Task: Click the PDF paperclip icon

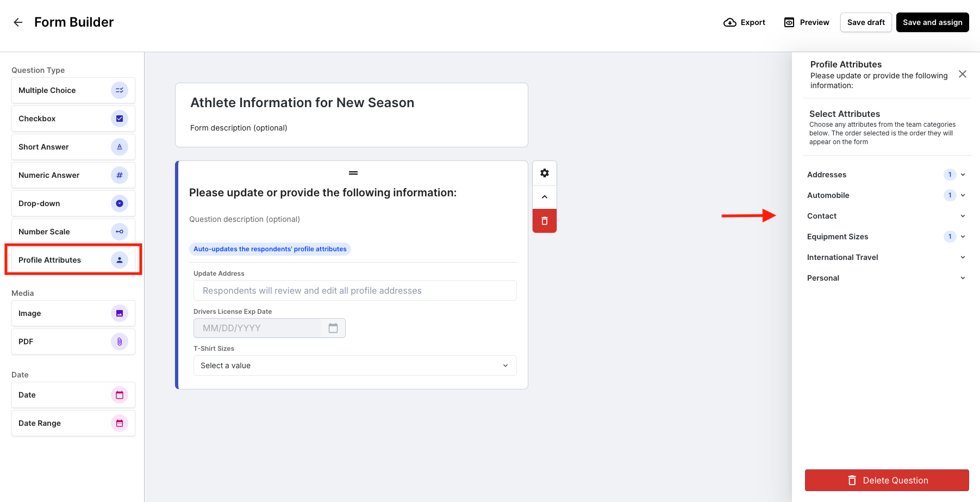Action: pos(120,342)
